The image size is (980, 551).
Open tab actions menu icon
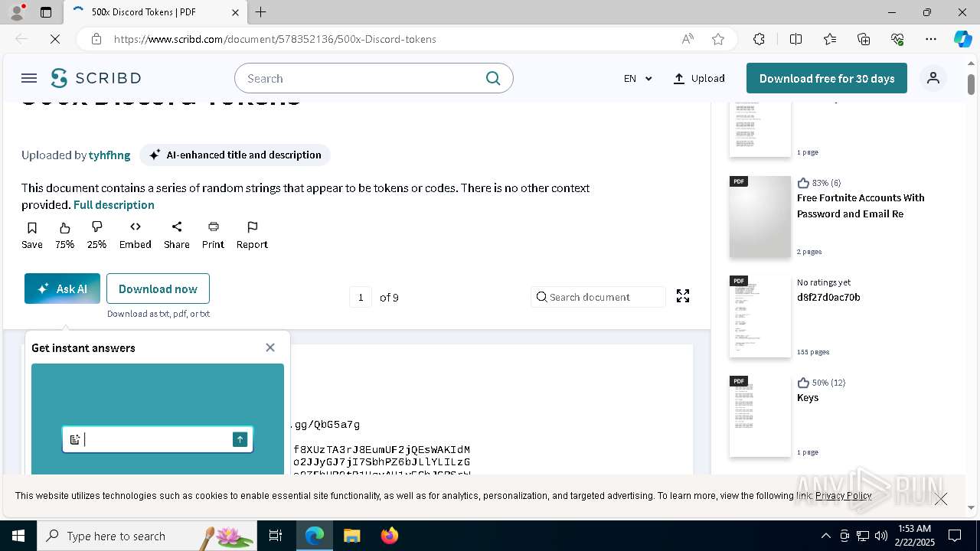tap(46, 12)
